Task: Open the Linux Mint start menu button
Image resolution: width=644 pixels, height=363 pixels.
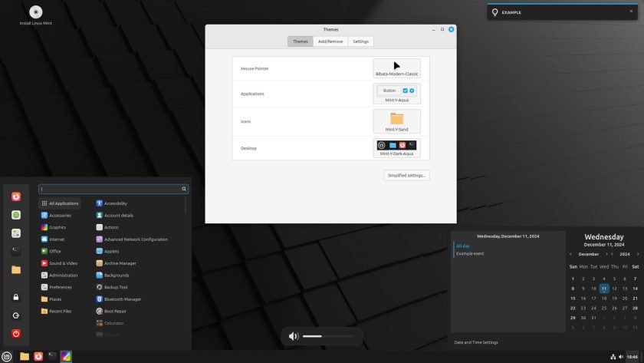Action: coord(6,356)
